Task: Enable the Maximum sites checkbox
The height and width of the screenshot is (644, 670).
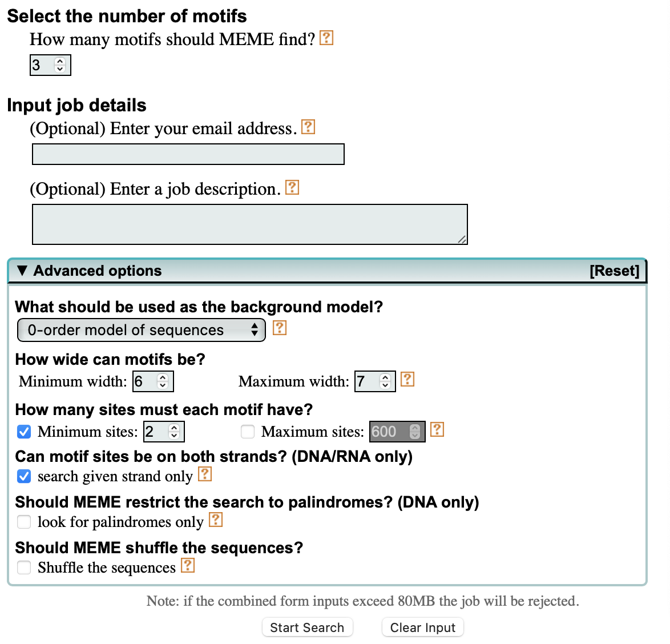Action: coord(248,432)
